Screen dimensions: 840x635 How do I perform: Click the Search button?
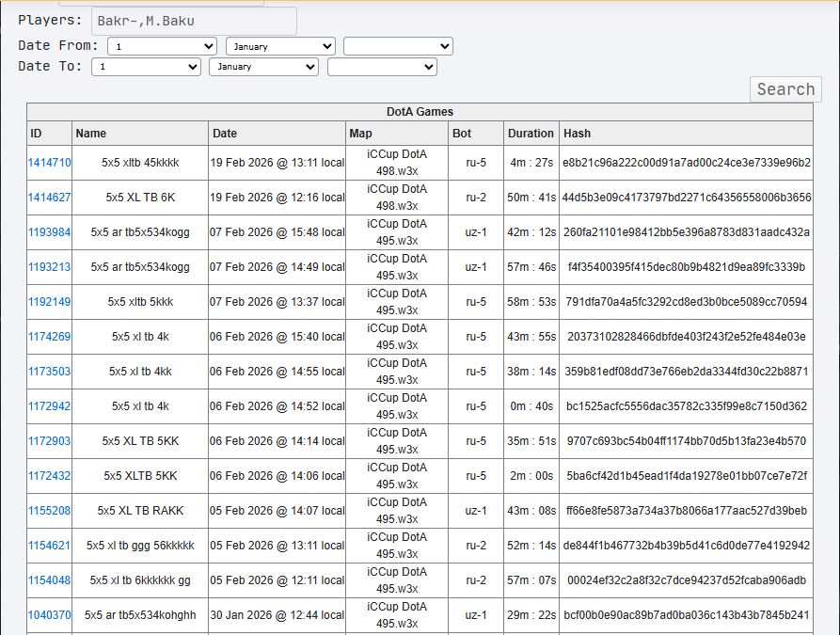coord(785,89)
